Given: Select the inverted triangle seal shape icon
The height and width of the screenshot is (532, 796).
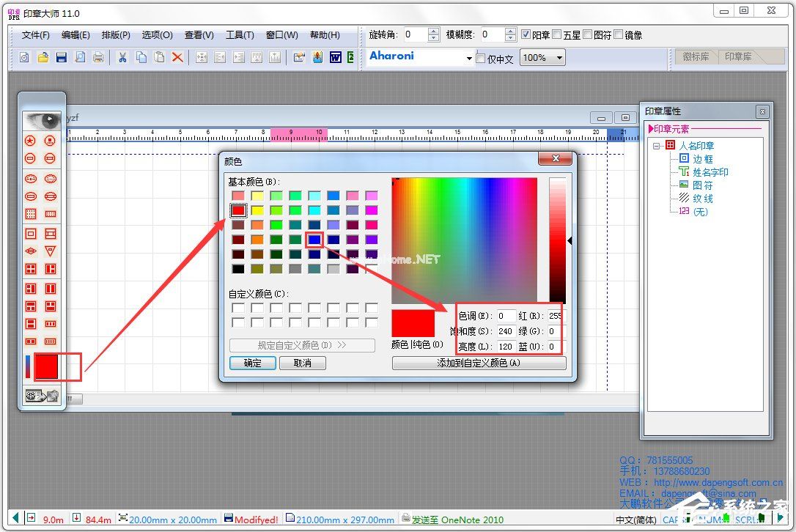Looking at the screenshot, I should click(x=51, y=251).
